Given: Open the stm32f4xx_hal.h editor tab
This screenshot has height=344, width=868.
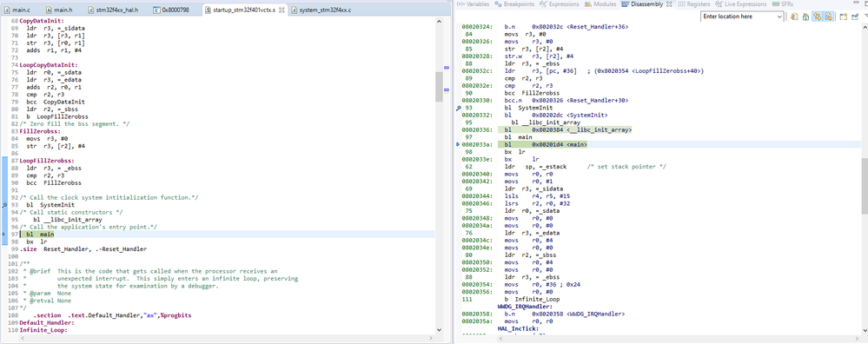Looking at the screenshot, I should (114, 10).
